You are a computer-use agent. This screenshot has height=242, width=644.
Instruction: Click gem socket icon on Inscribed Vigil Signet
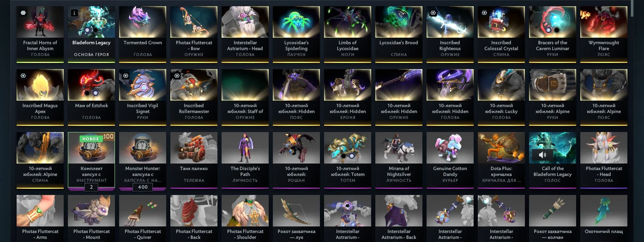pyautogui.click(x=126, y=76)
